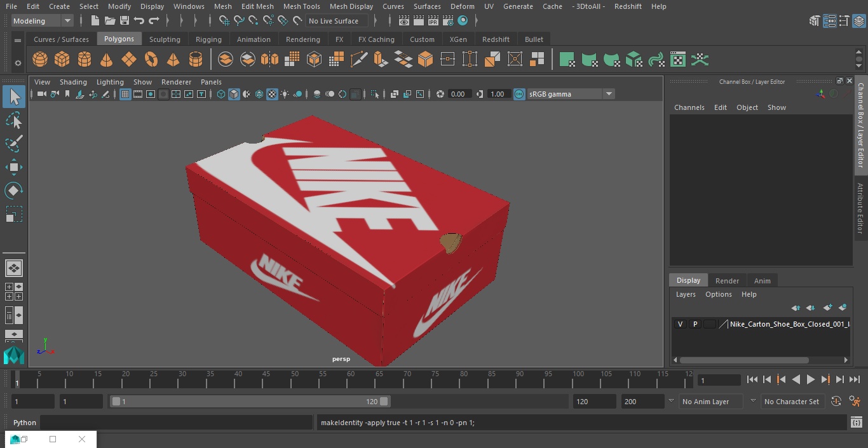Open the sRGB gamma view transform dropdown
This screenshot has width=868, height=448.
point(571,94)
